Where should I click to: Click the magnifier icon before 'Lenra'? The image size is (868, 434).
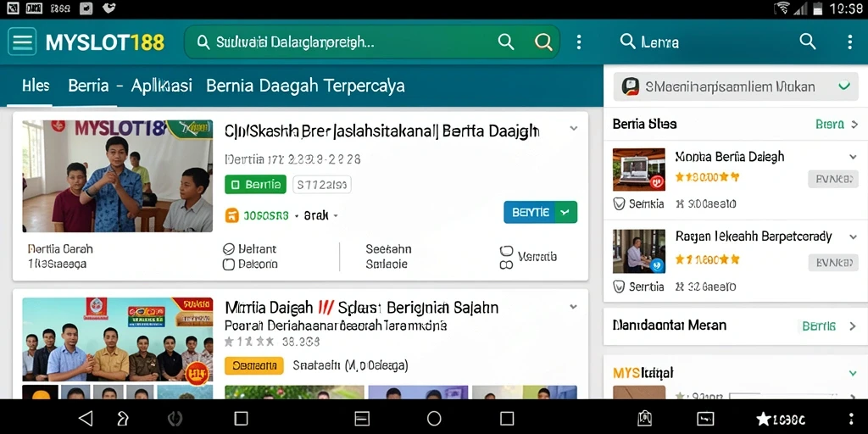pos(627,41)
